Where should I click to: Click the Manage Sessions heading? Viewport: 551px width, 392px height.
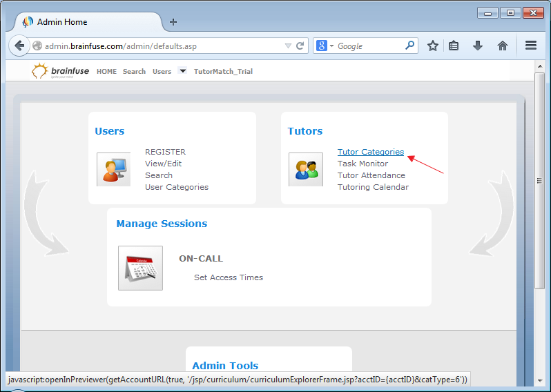point(162,224)
